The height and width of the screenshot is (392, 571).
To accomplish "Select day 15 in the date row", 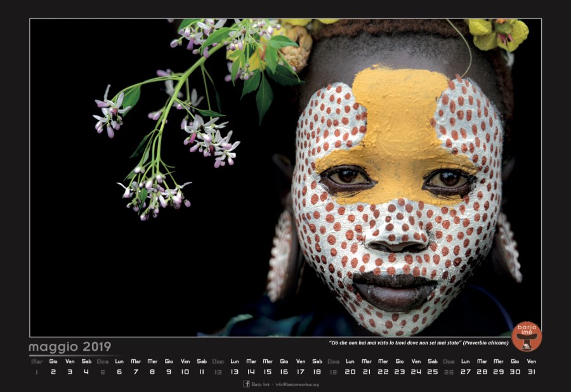I will click(x=268, y=372).
